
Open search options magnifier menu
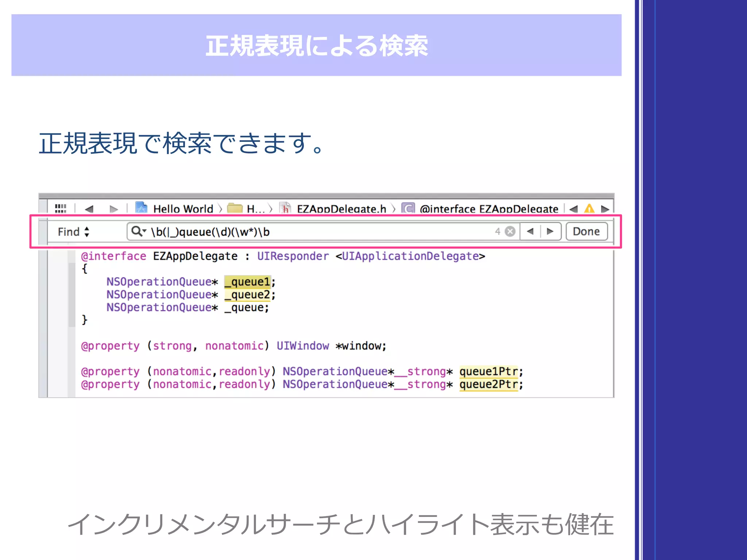pos(139,231)
